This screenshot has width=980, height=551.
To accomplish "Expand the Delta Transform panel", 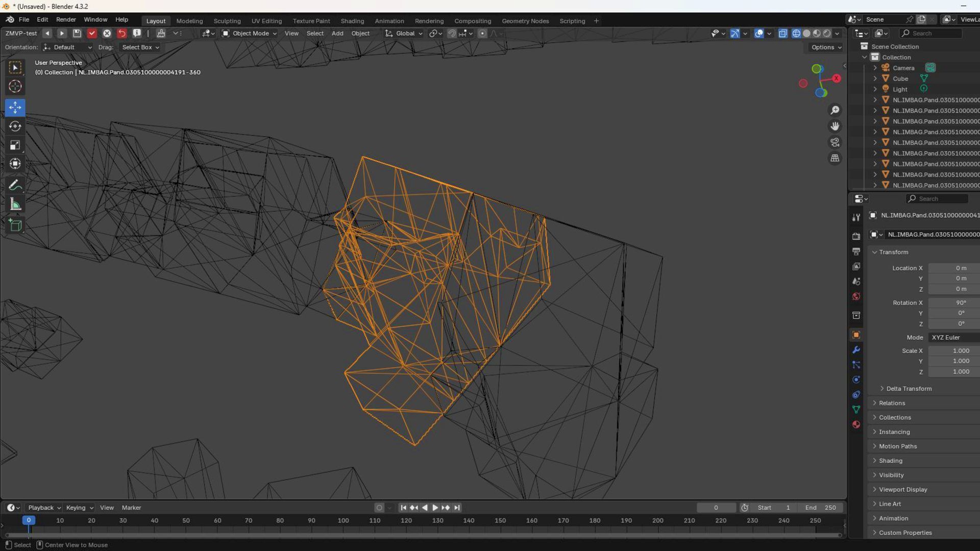I will (909, 389).
